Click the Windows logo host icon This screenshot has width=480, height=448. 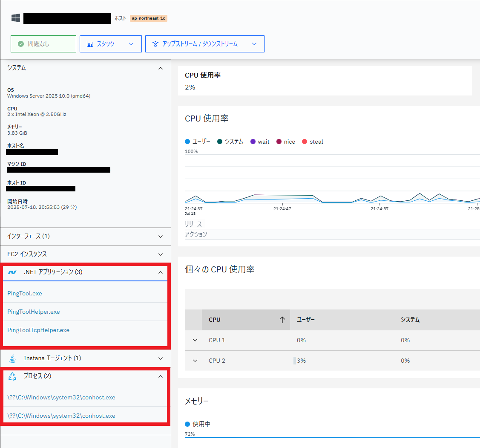[x=16, y=18]
